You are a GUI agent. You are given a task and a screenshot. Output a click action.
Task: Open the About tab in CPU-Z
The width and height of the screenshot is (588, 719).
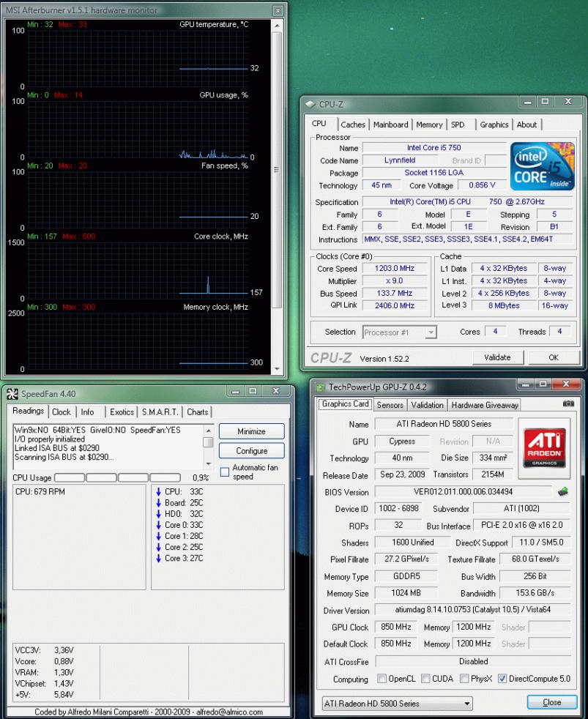[x=526, y=124]
